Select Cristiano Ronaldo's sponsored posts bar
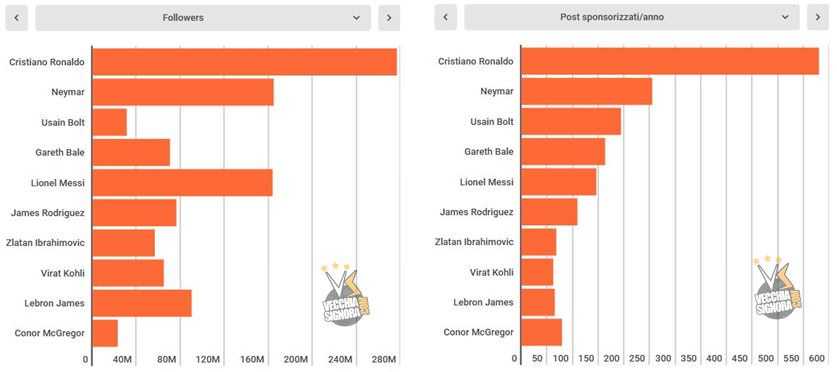 [670, 61]
